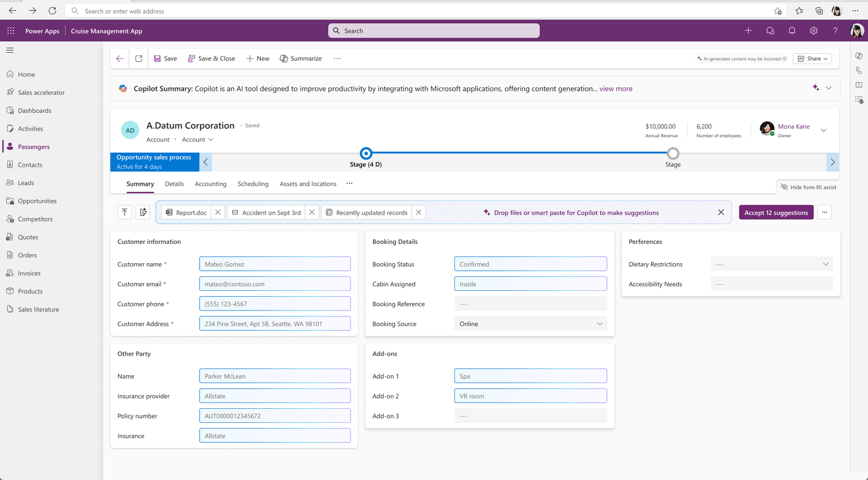Open the task list icon in right rail
This screenshot has width=868, height=480.
[x=859, y=100]
